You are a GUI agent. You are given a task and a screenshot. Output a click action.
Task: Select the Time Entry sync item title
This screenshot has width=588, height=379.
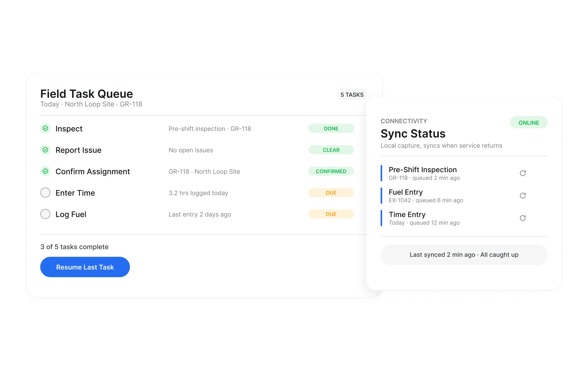click(x=407, y=214)
